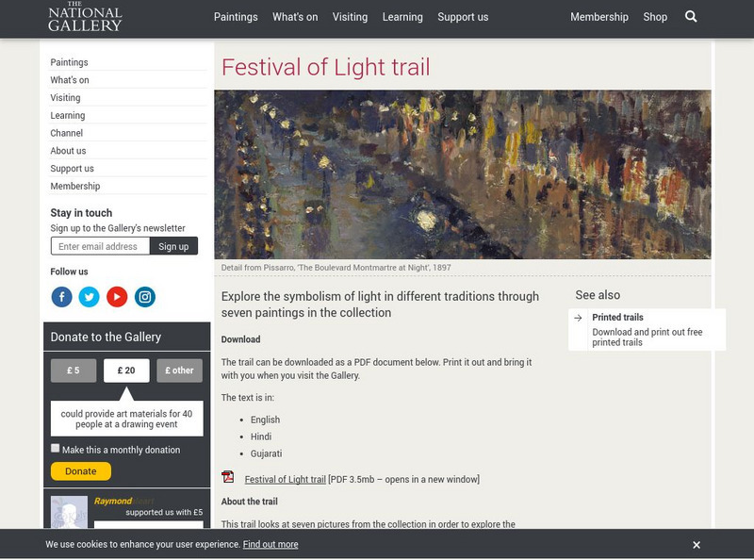The image size is (754, 560).
Task: Click the Instagram social icon
Action: [x=143, y=297]
